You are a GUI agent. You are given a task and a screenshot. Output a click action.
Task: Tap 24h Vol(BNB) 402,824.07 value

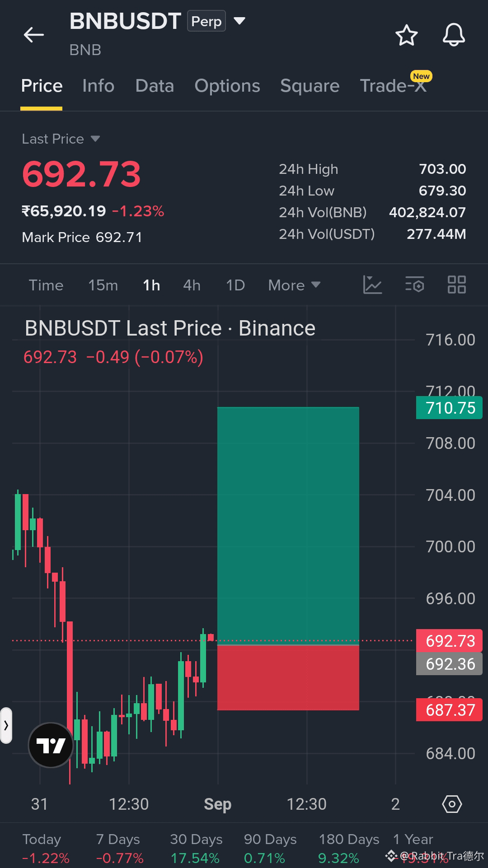(x=427, y=212)
